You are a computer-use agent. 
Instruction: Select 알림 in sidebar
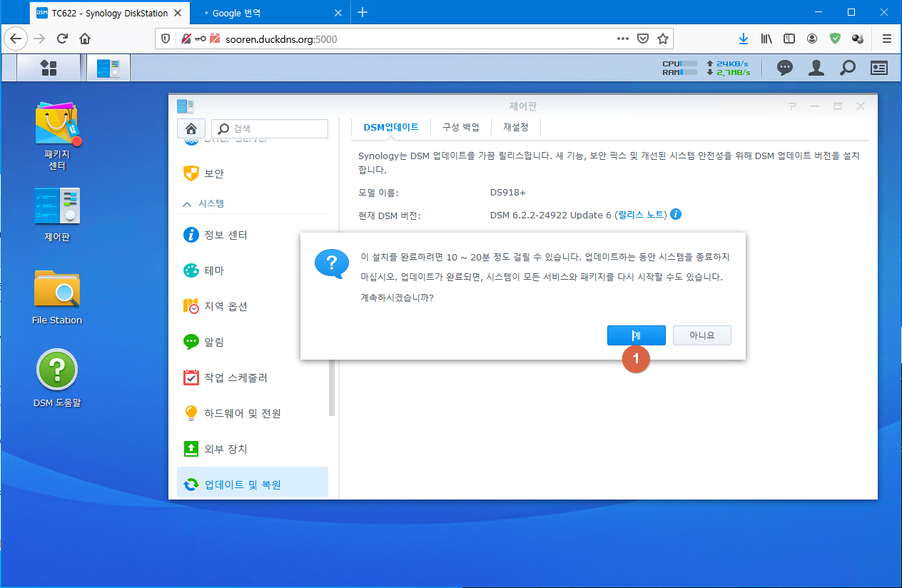click(253, 342)
